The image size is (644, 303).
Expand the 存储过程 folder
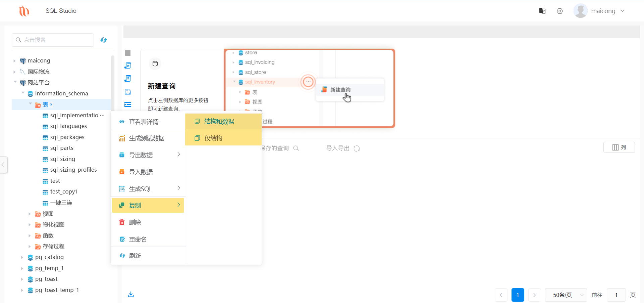click(30, 247)
